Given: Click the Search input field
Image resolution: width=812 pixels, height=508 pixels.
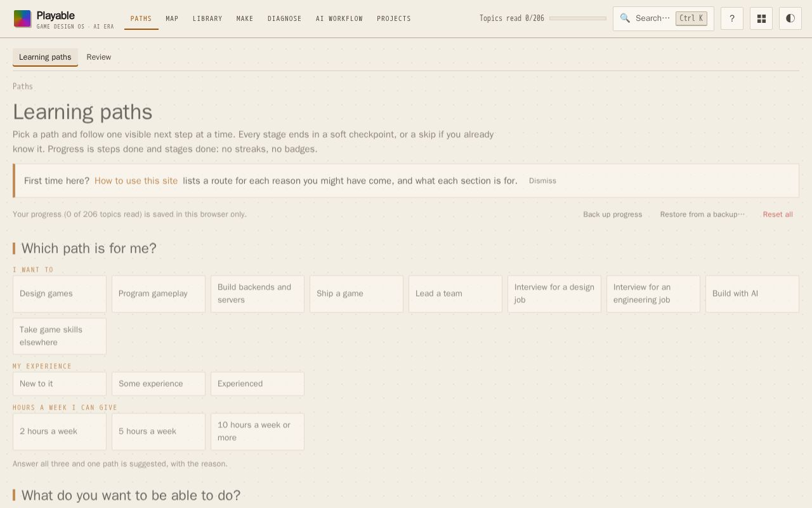Looking at the screenshot, I should coord(664,18).
